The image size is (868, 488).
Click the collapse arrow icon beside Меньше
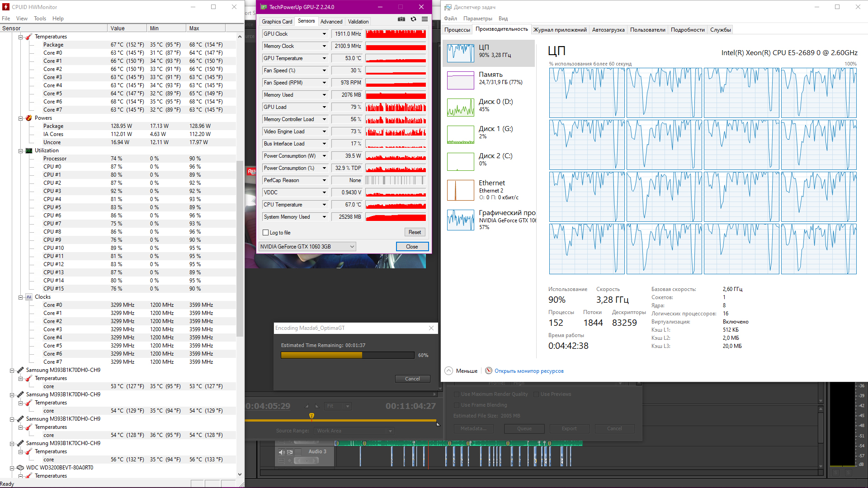pyautogui.click(x=448, y=371)
